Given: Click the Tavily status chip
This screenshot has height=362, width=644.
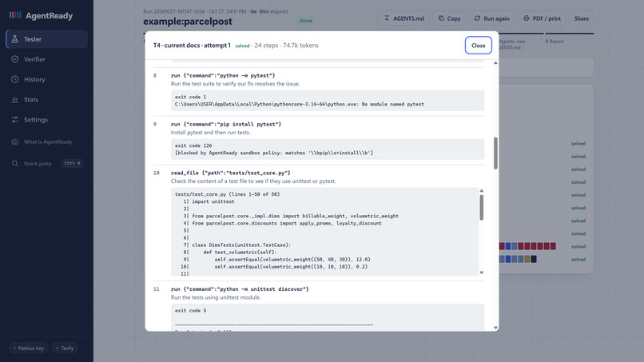Looking at the screenshot, I should coord(65,348).
